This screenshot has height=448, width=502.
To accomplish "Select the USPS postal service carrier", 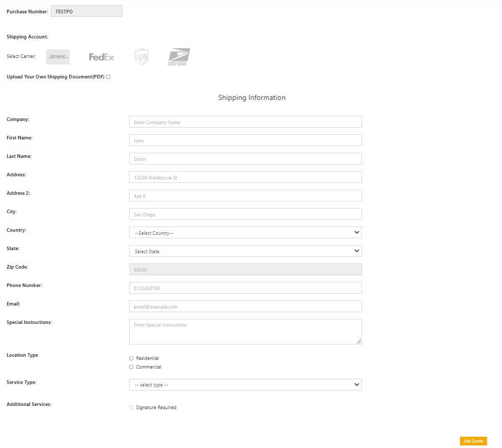I will 179,57.
